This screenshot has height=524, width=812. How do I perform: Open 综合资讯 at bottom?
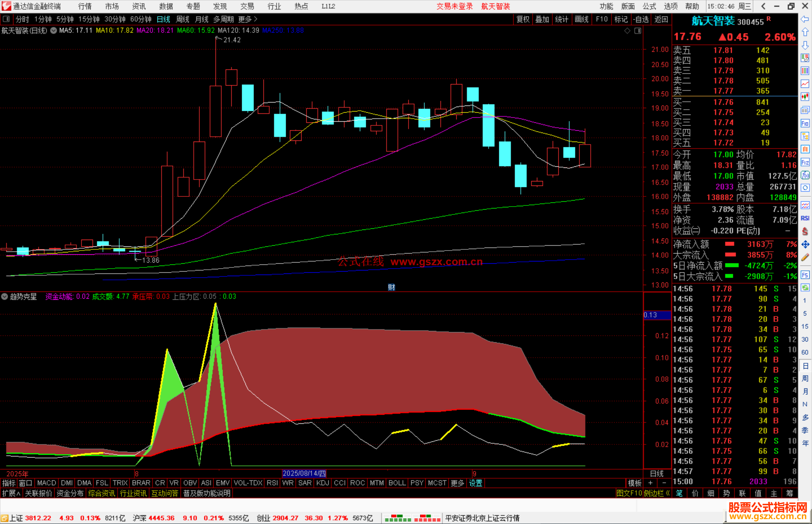pos(101,493)
